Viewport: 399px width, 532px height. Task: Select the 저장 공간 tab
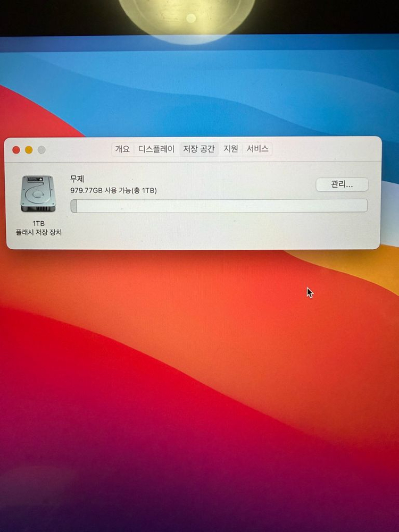(198, 149)
